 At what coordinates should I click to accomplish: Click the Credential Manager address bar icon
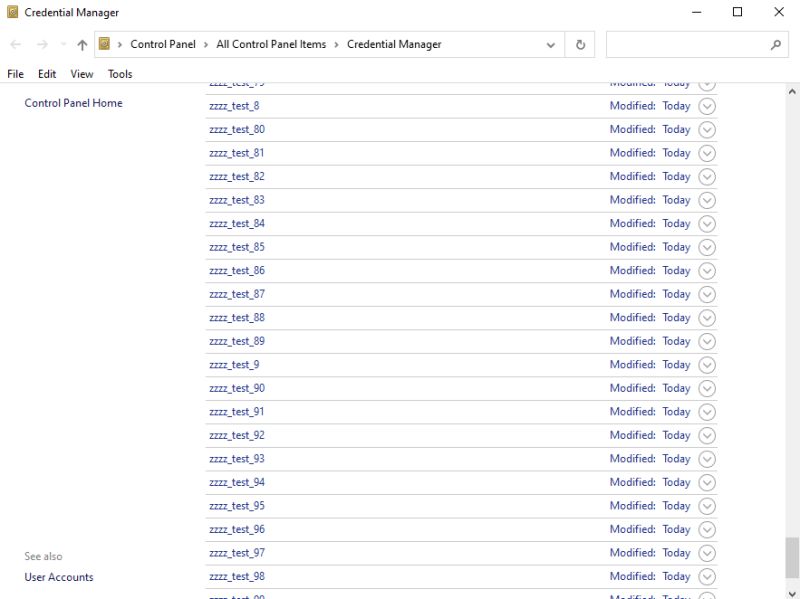tap(105, 44)
